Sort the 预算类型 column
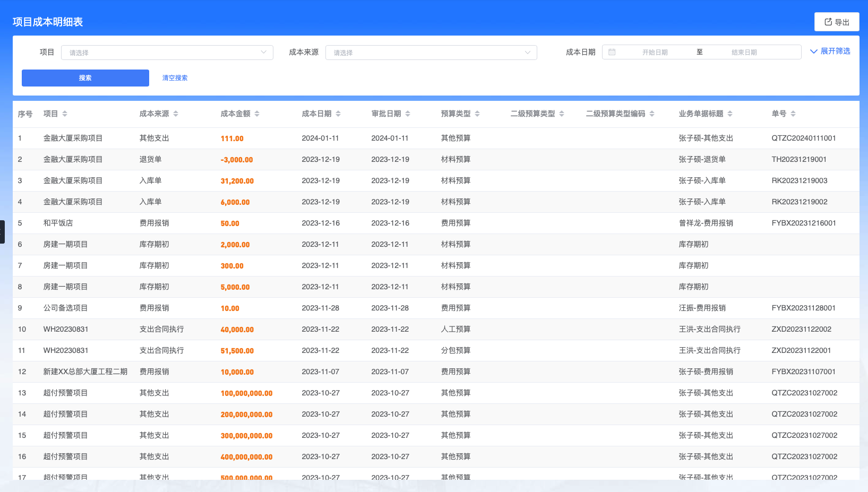This screenshot has width=868, height=492. [477, 113]
